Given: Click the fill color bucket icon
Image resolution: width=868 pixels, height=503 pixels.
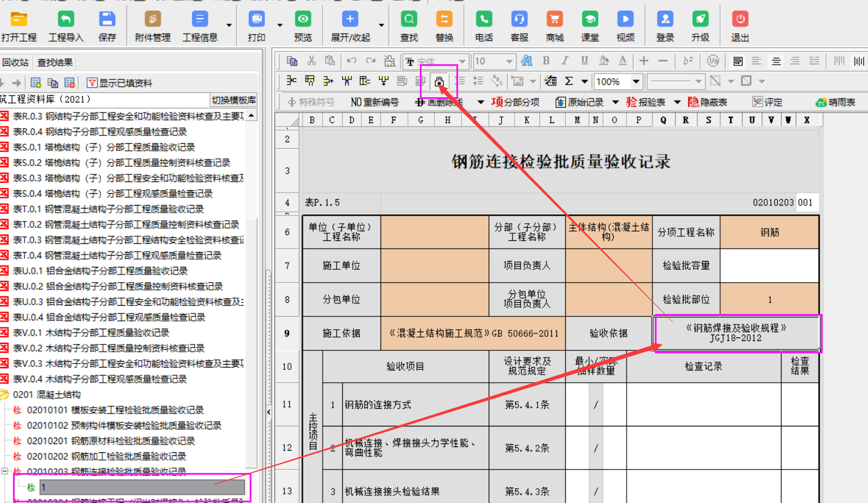Looking at the screenshot, I should click(x=604, y=61).
